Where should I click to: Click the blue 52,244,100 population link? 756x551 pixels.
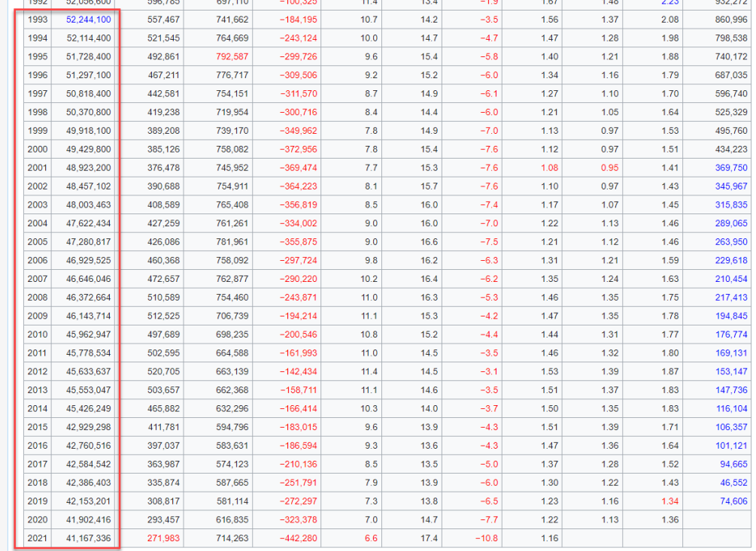[x=89, y=20]
